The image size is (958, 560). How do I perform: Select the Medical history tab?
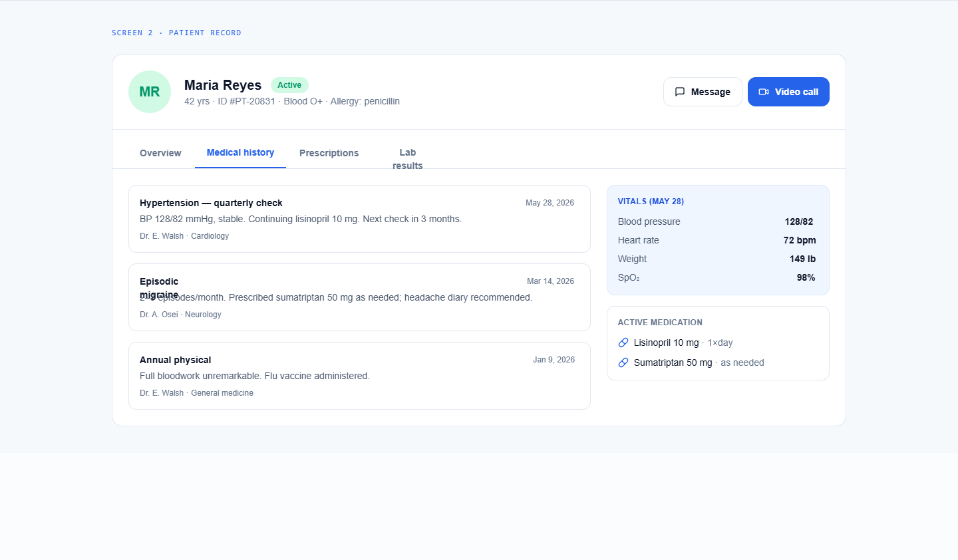240,152
